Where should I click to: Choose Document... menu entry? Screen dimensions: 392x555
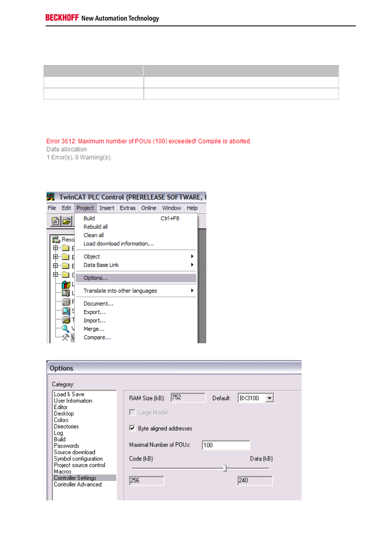coord(136,303)
